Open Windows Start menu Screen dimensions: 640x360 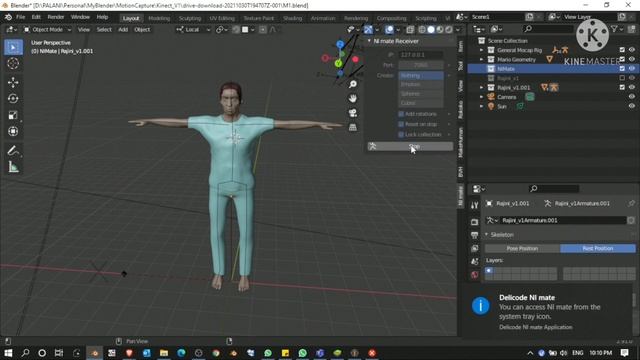point(8,353)
